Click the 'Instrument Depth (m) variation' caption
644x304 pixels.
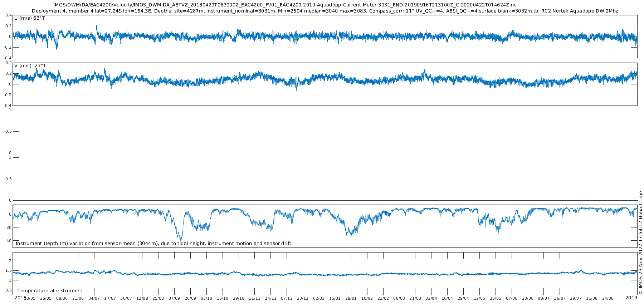pyautogui.click(x=154, y=244)
